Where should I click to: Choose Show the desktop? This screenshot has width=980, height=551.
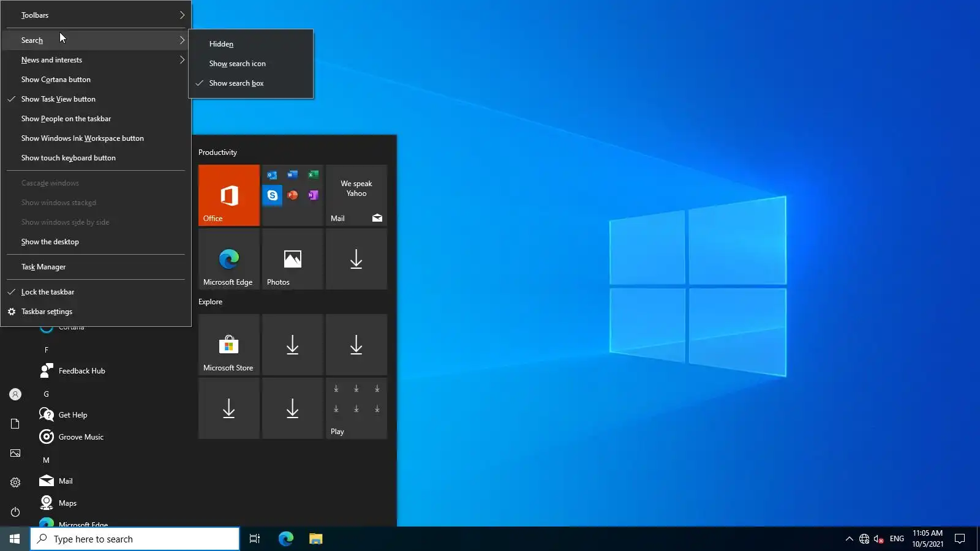pyautogui.click(x=96, y=242)
